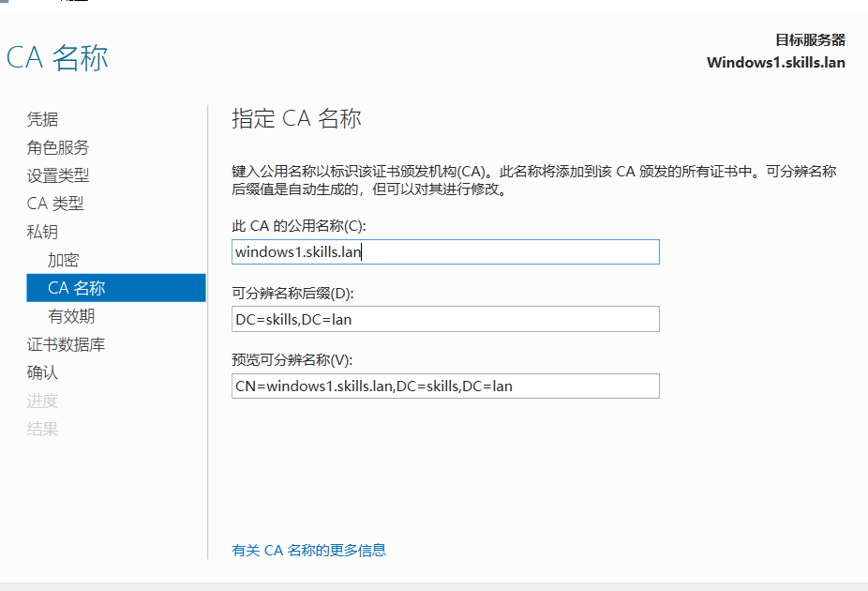Viewport: 868px width, 591px height.
Task: Select 设置类型 in the left navigation
Action: point(58,175)
